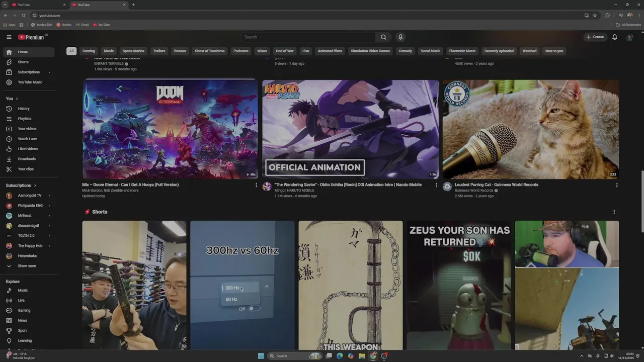Viewport: 644px width, 362px height.
Task: Open Chrome extensions puzzle icon
Action: 607,16
